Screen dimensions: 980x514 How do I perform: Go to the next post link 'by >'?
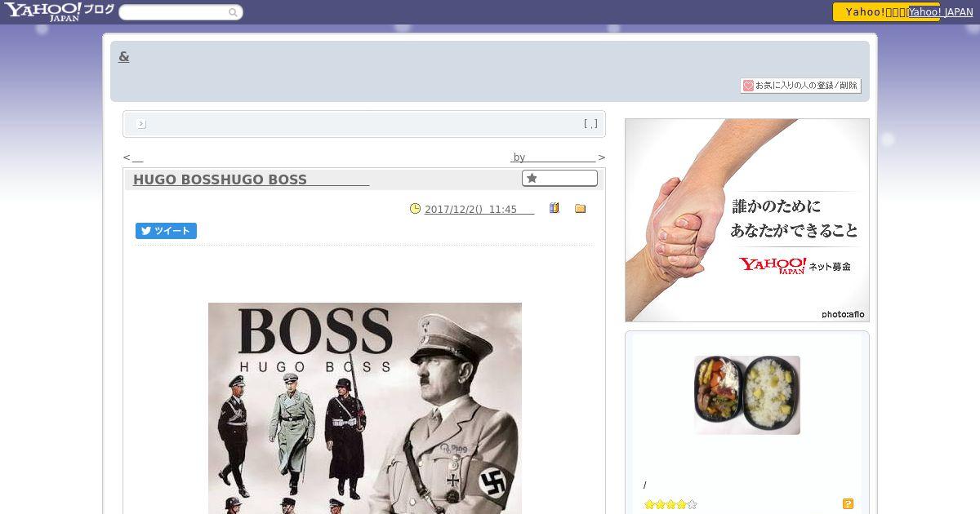[559, 157]
